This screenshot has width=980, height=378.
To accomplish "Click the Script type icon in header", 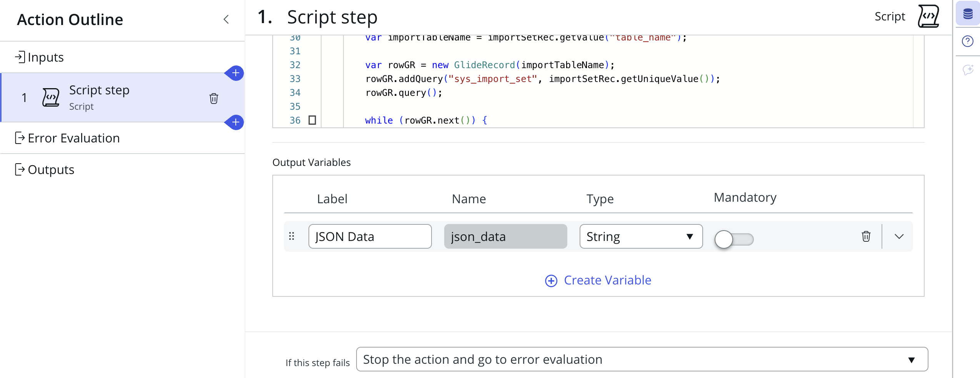I will point(928,17).
